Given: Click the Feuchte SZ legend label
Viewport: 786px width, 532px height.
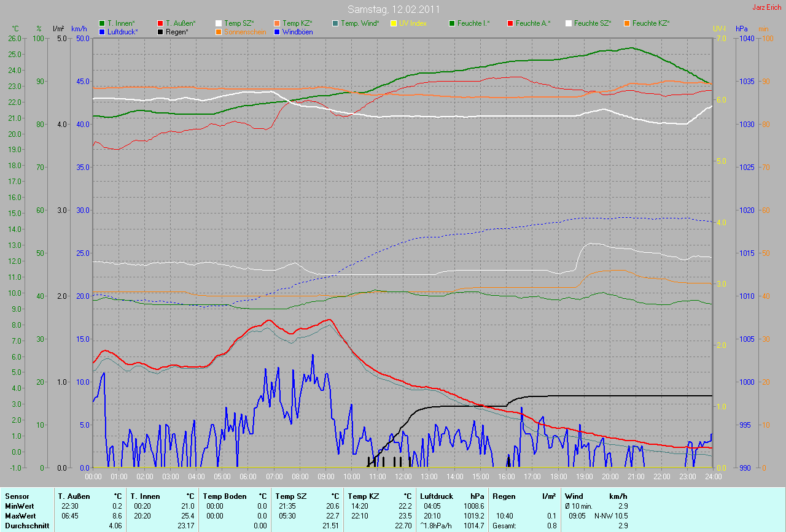Looking at the screenshot, I should (x=593, y=23).
